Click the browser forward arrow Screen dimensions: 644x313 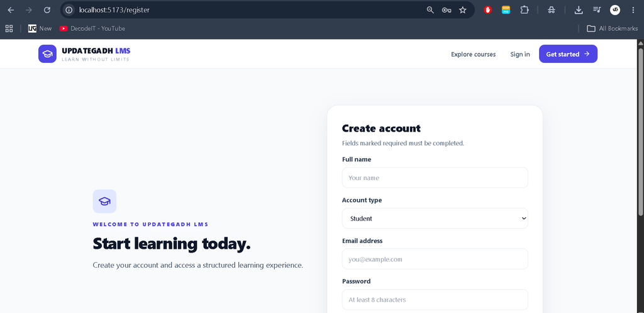pos(29,10)
